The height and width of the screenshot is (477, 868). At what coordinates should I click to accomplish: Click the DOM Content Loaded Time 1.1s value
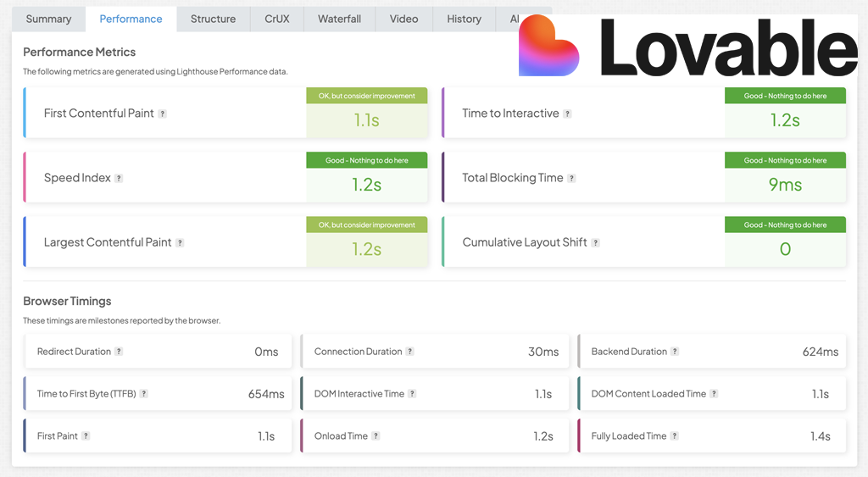tap(821, 394)
